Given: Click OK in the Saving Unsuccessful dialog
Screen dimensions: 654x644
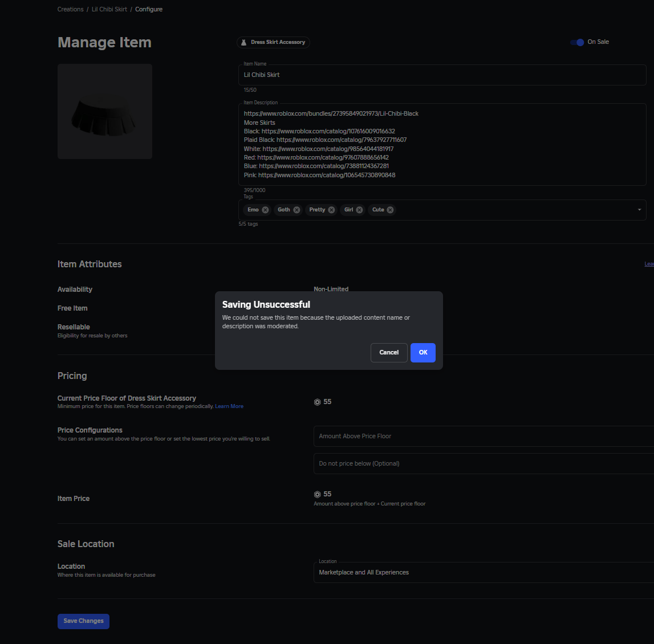Looking at the screenshot, I should coord(423,352).
